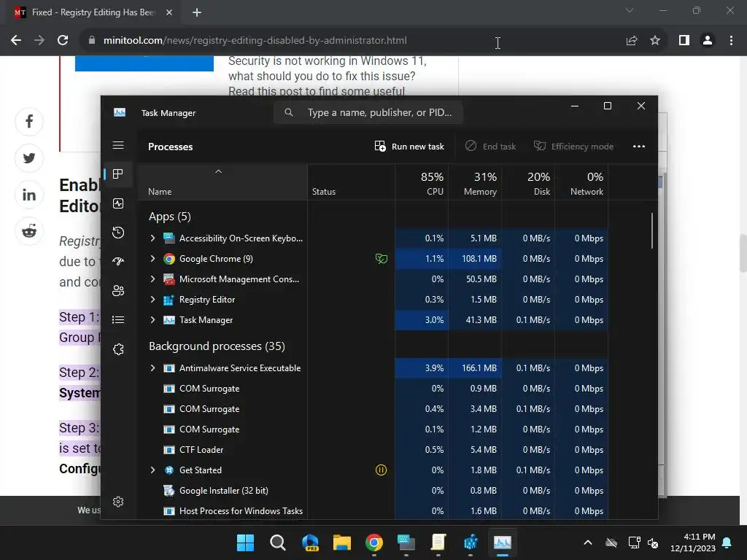The width and height of the screenshot is (747, 560).
Task: Share page on Reddit
Action: 29,231
